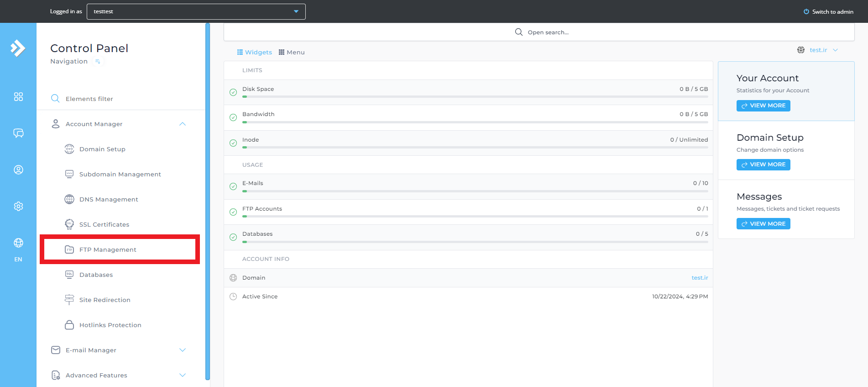
Task: Collapse the Account Manager section
Action: [183, 124]
